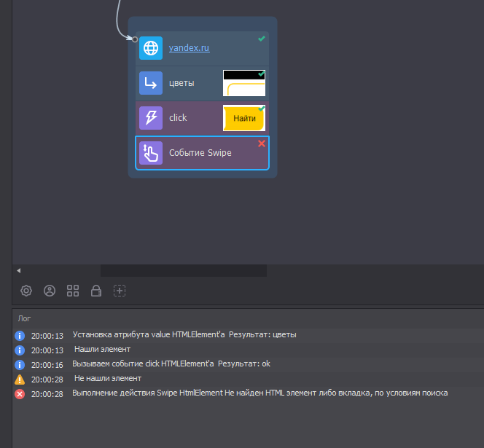
Task: Select the click action label
Action: [x=178, y=117]
